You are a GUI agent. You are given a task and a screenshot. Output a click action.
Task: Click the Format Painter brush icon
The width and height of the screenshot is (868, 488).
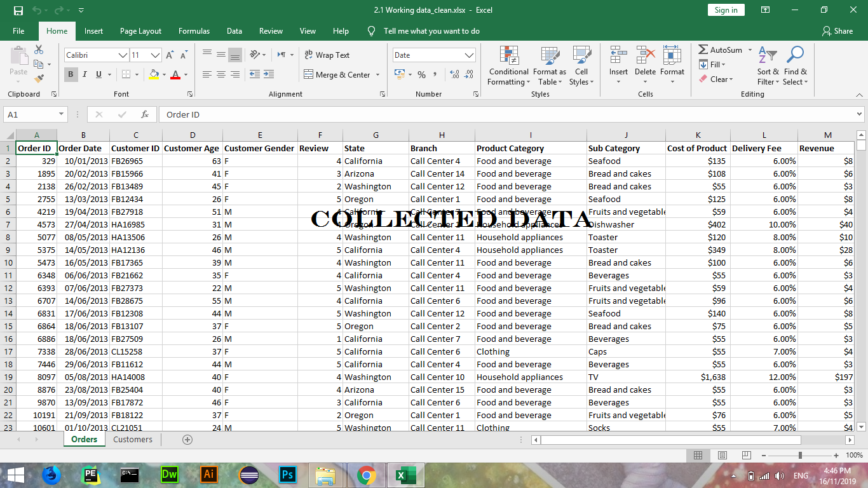point(39,79)
